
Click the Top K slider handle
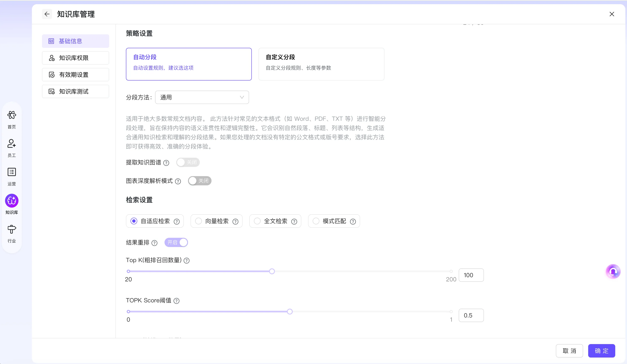click(x=272, y=271)
